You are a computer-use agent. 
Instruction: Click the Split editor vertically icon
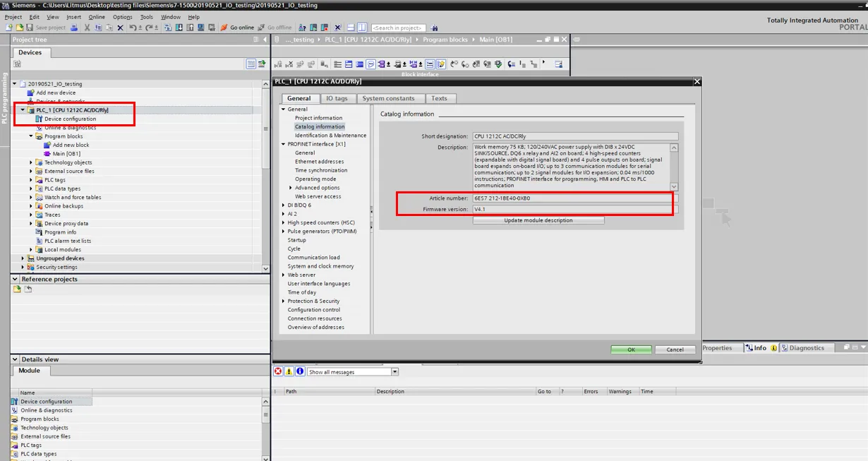tap(362, 28)
